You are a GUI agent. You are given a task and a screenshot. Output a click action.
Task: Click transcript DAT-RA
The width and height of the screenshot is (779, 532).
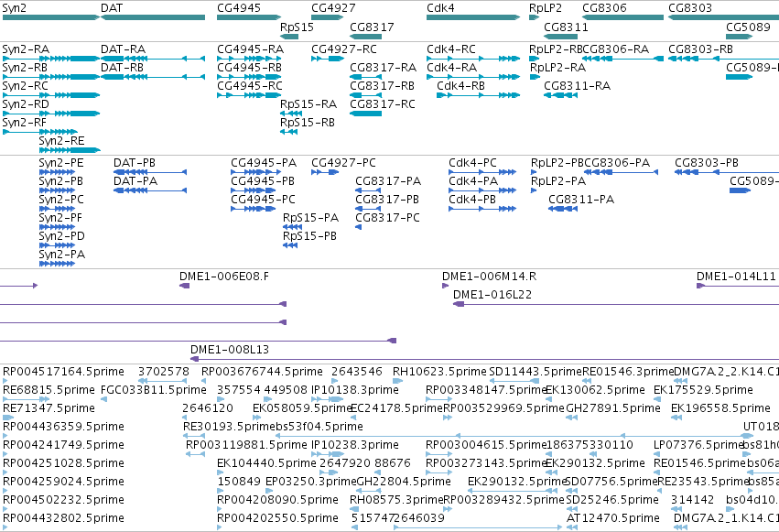coord(124,49)
